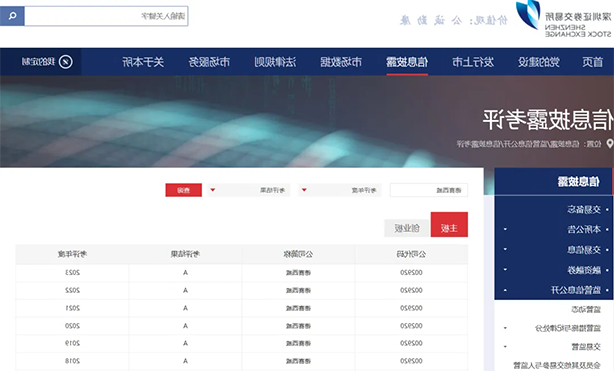Click year 2021 in the table

pyautogui.click(x=72, y=308)
